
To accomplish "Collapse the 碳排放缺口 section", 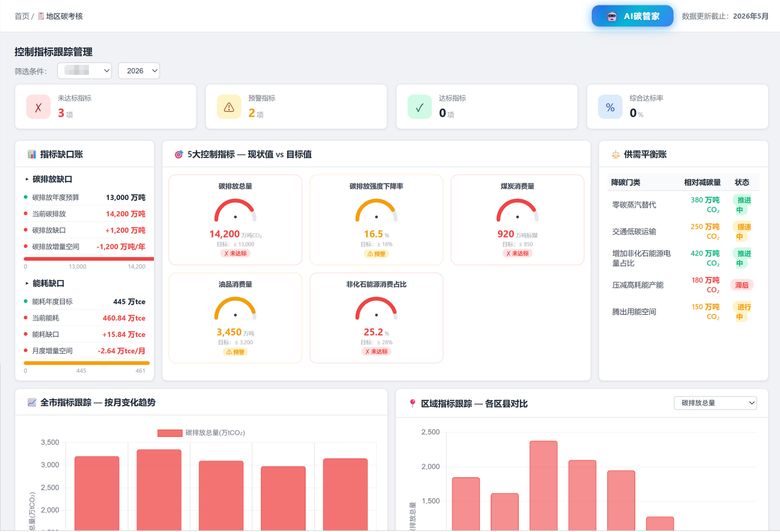I will click(49, 179).
